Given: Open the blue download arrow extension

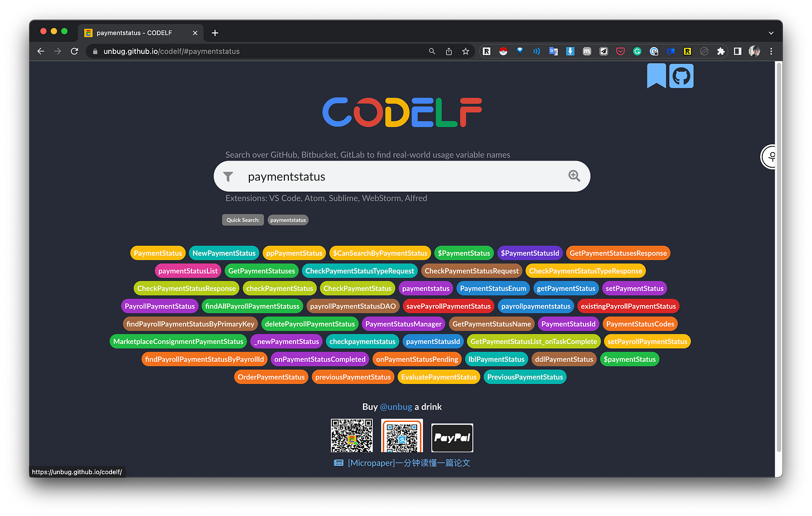Looking at the screenshot, I should pyautogui.click(x=570, y=51).
